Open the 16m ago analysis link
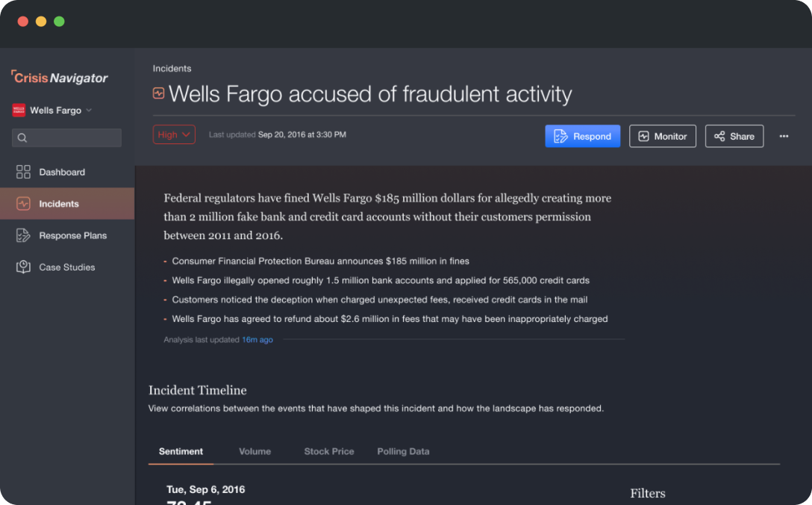 [x=257, y=340]
